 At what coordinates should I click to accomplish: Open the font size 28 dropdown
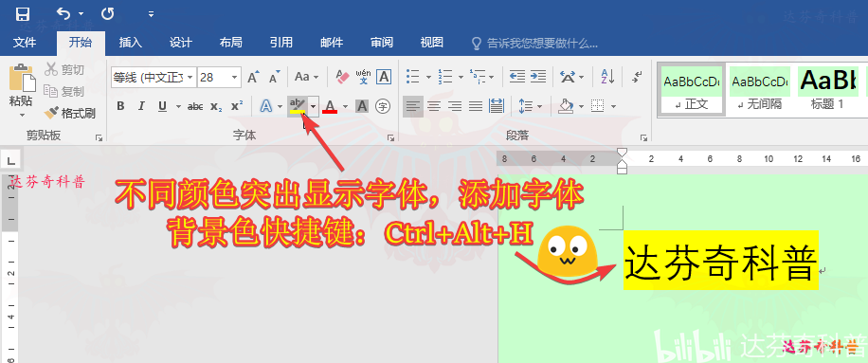point(235,78)
